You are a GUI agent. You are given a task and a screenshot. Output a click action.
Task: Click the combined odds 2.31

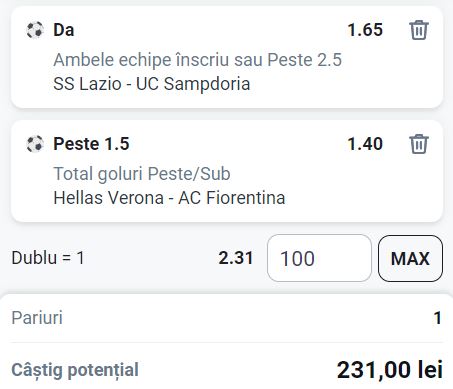pos(236,258)
